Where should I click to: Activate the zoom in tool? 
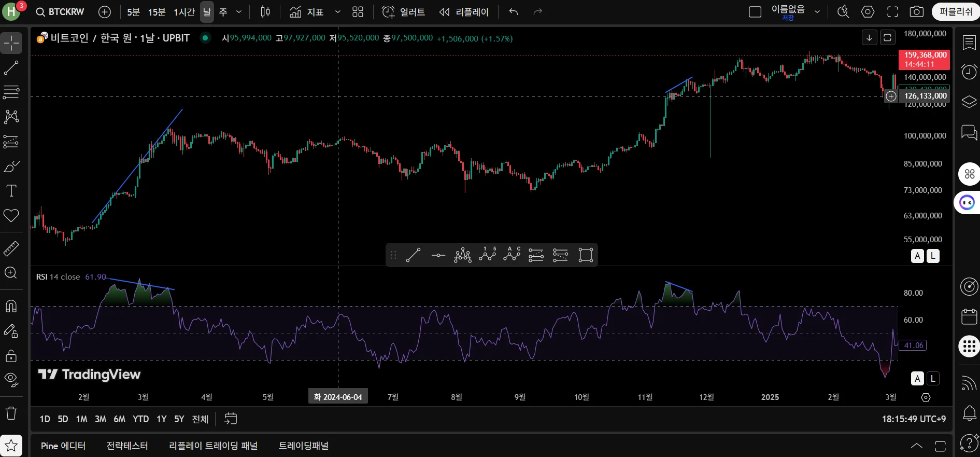pos(11,273)
